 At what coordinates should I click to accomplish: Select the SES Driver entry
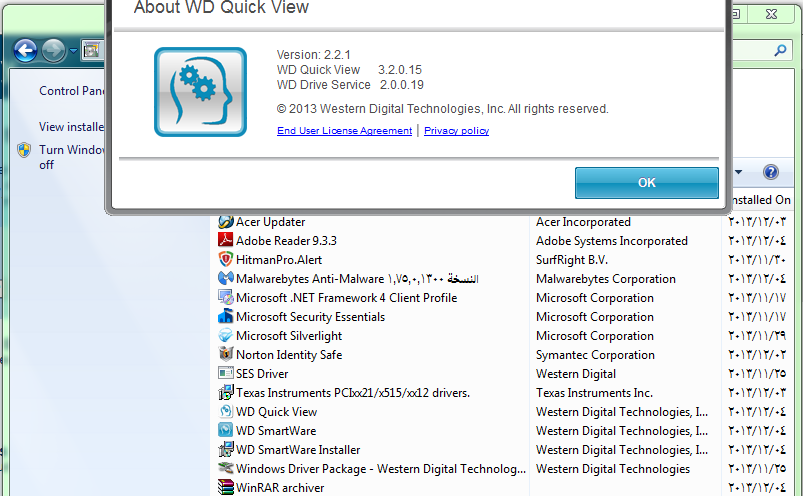262,374
